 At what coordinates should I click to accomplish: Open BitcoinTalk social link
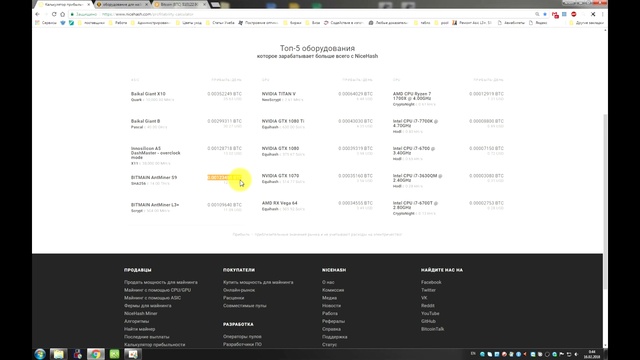pos(433,329)
